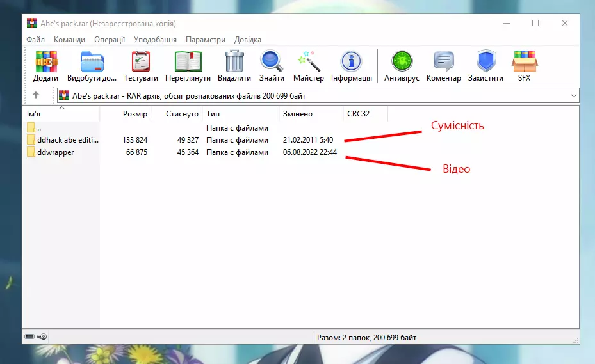Image resolution: width=595 pixels, height=364 pixels.
Task: Sort by Змінено column header
Action: pos(311,114)
